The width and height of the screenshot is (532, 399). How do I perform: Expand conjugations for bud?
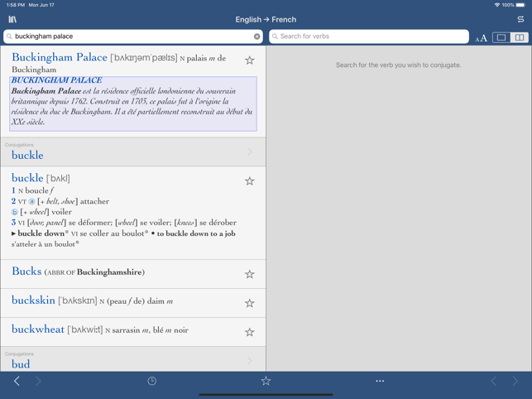coord(132,360)
